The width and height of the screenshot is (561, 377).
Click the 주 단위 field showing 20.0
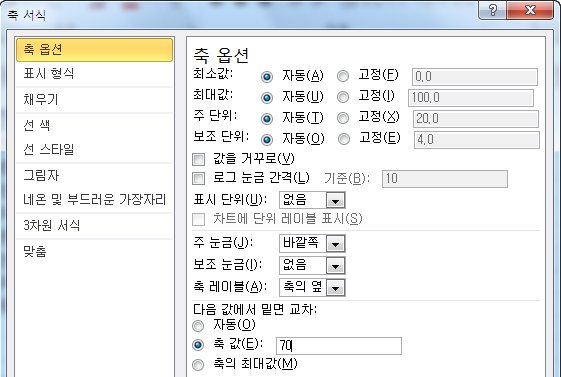[476, 119]
